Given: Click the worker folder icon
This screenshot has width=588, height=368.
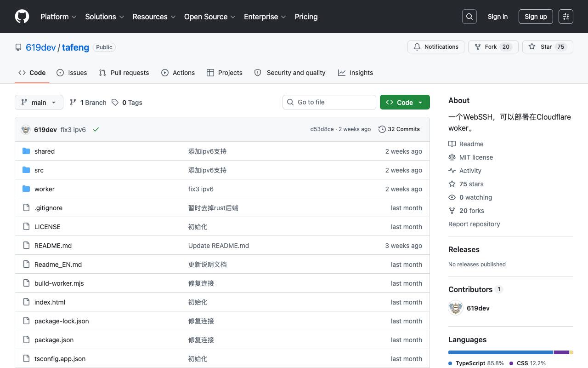Looking at the screenshot, I should click(26, 189).
